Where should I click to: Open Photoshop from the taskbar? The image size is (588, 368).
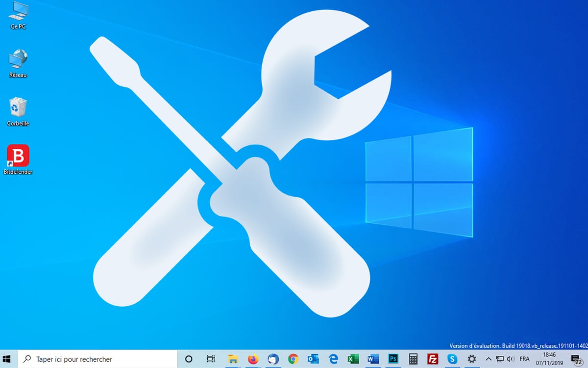click(x=393, y=359)
